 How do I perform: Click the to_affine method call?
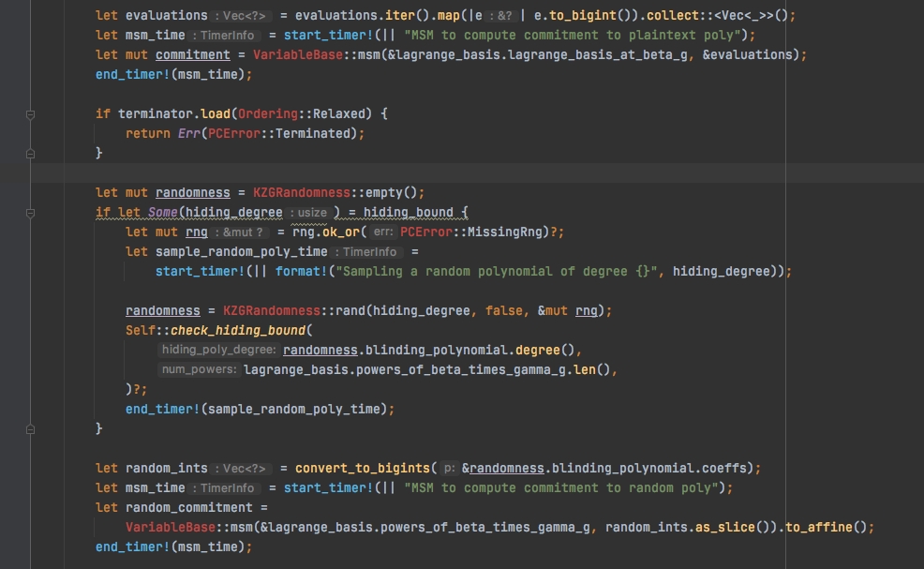tap(819, 527)
